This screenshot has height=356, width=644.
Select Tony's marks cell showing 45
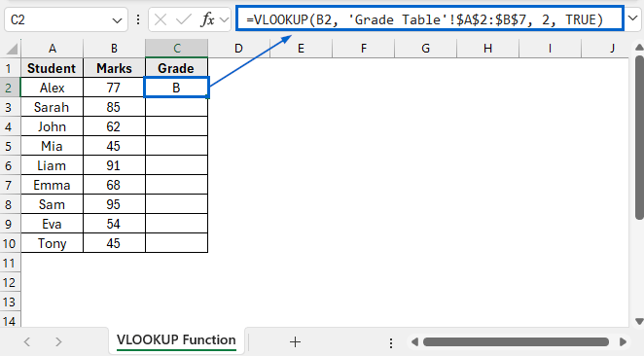point(114,243)
